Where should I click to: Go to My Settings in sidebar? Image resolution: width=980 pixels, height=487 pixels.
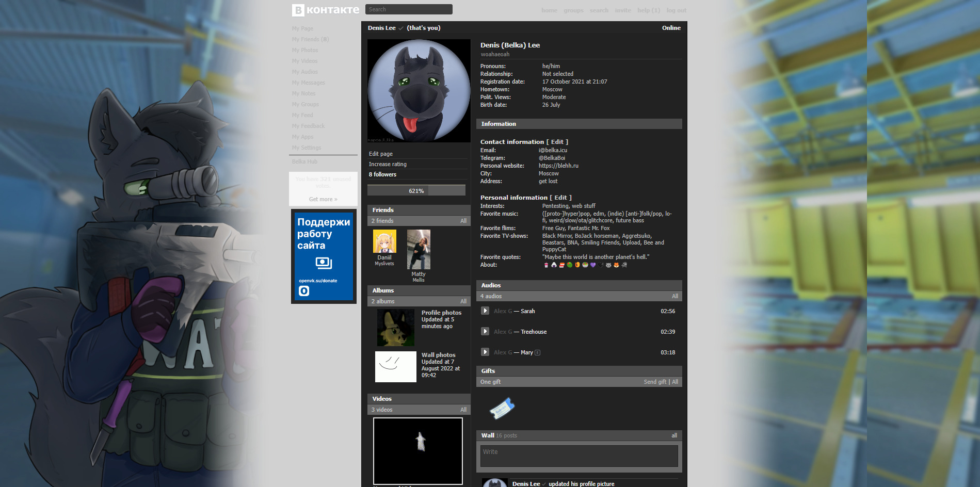pyautogui.click(x=307, y=148)
